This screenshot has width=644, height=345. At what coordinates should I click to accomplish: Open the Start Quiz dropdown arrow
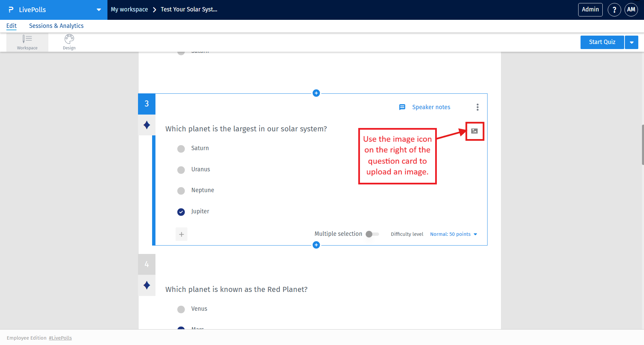coord(632,42)
